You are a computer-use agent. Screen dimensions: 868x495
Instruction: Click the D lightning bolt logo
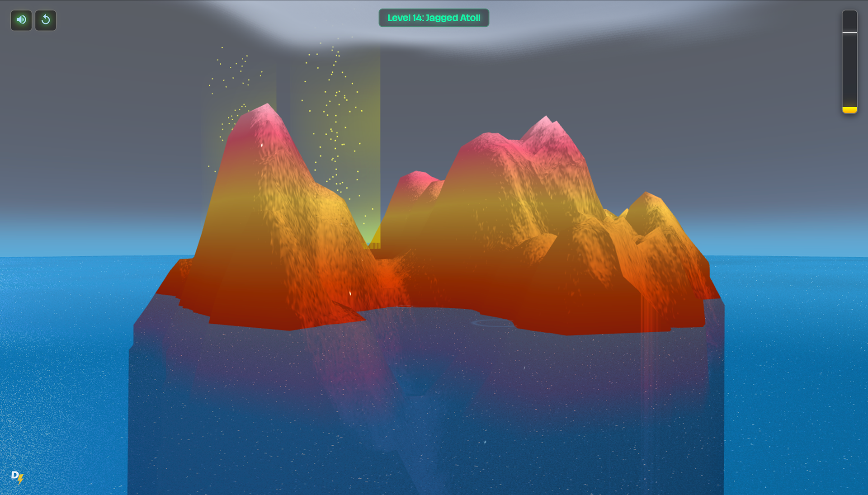point(17,476)
